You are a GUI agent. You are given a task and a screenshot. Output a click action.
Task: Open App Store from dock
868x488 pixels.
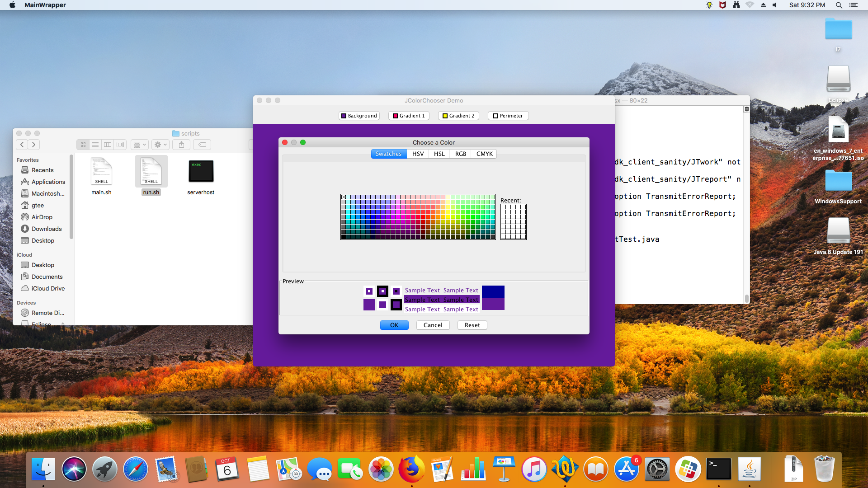coord(626,469)
